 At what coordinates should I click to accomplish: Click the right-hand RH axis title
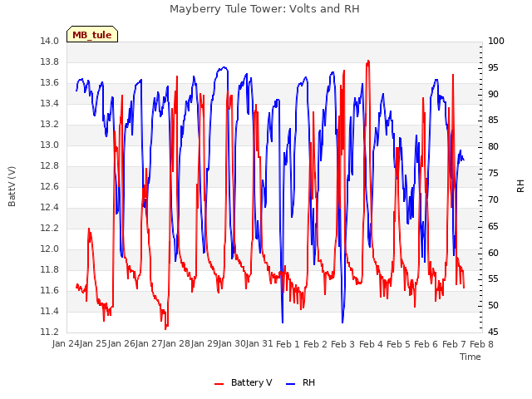(520, 186)
